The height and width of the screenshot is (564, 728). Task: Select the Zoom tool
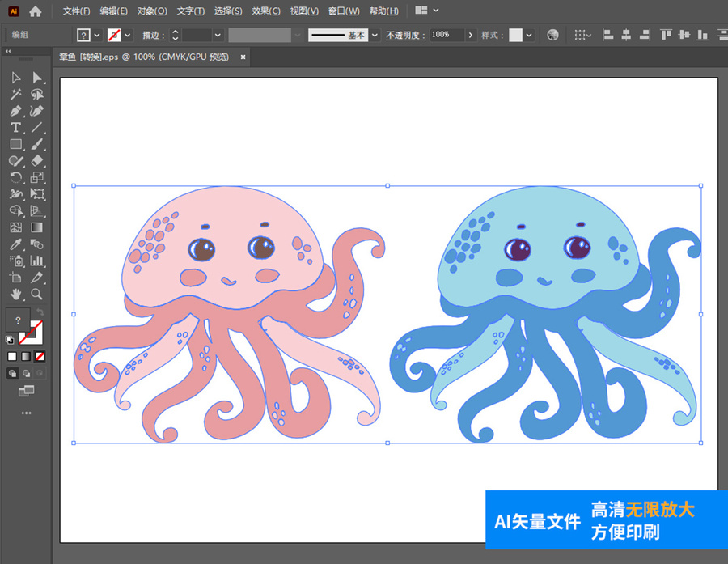pos(36,294)
